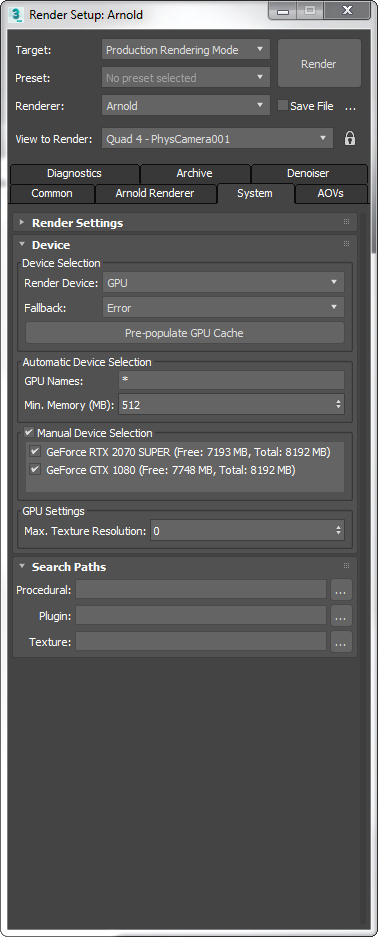378x937 pixels.
Task: Click the Plugin path input field
Action: coord(201,615)
